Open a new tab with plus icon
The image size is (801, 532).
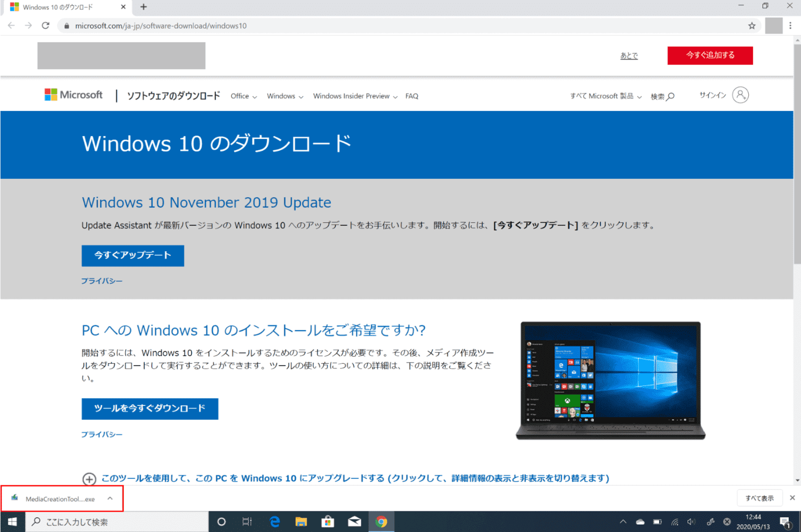pyautogui.click(x=143, y=7)
